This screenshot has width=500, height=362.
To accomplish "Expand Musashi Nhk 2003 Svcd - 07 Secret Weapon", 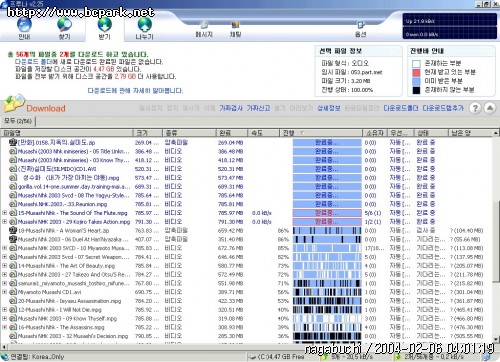I will (5, 257).
